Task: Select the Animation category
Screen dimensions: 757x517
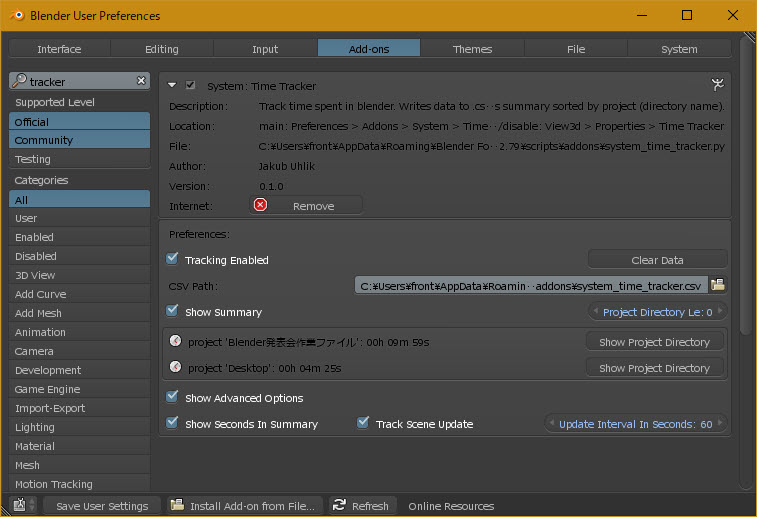Action: click(x=80, y=332)
